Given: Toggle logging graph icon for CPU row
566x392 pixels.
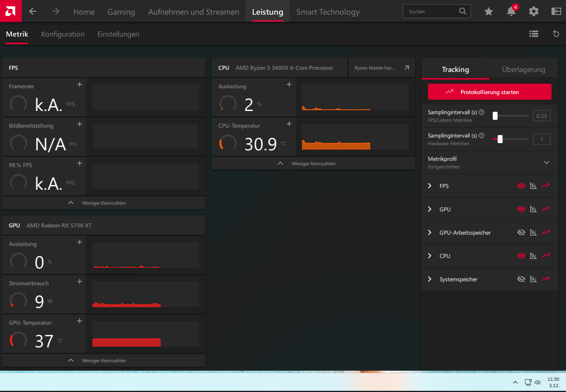Looking at the screenshot, I should click(x=546, y=256).
